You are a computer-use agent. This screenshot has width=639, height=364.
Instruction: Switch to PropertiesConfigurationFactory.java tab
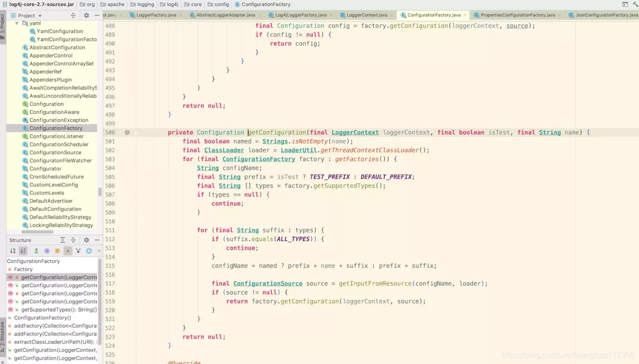click(x=518, y=15)
